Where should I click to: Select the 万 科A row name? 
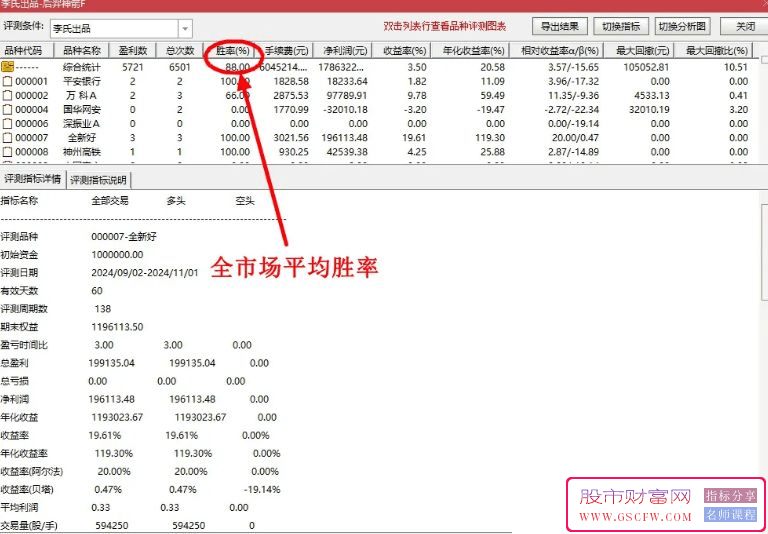pos(81,96)
